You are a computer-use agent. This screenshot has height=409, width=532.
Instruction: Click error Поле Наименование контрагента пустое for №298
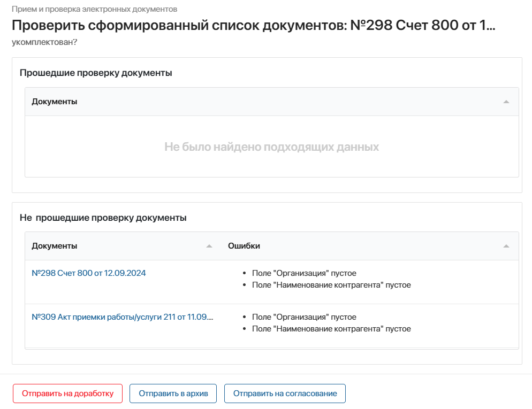click(331, 285)
